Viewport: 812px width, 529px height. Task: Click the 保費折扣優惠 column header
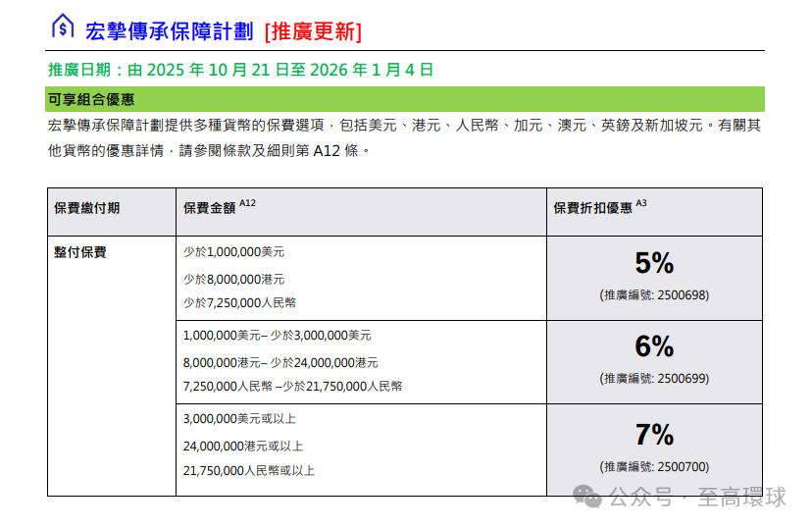593,208
